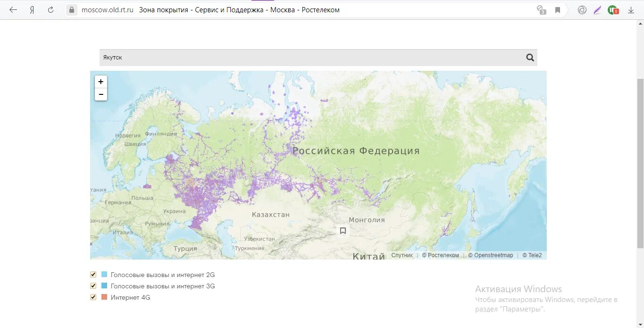Toggle off the Интернет 4G coverage checkbox

pyautogui.click(x=93, y=297)
